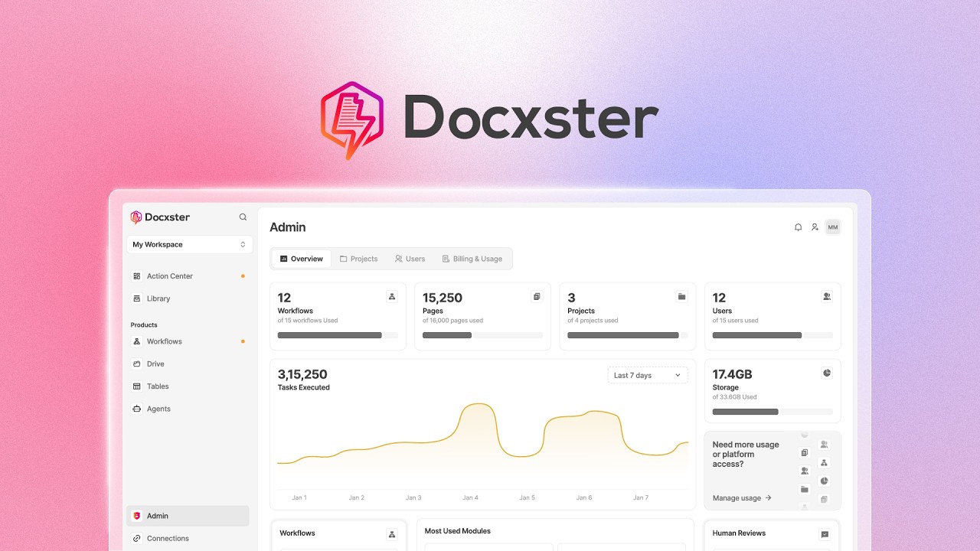The height and width of the screenshot is (551, 980).
Task: Click the chat icon on Human Reviews panel
Action: click(x=825, y=534)
